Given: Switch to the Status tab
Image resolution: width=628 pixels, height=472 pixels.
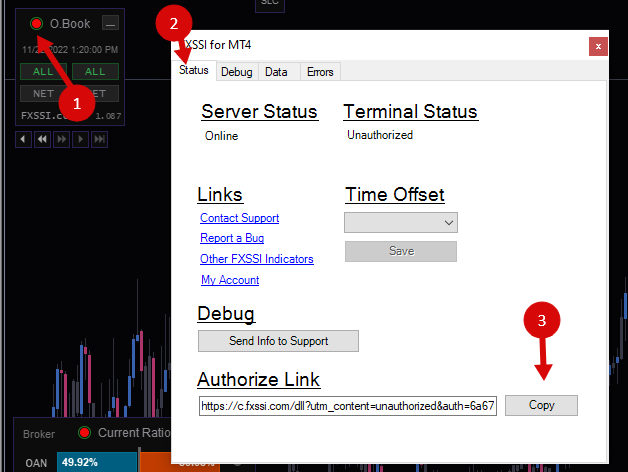Looking at the screenshot, I should tap(194, 71).
